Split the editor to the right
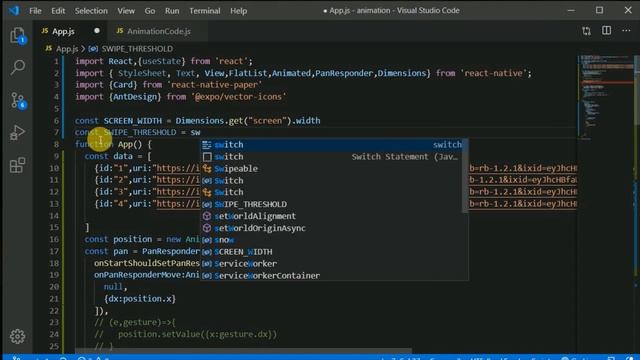This screenshot has width=640, height=360. (607, 31)
